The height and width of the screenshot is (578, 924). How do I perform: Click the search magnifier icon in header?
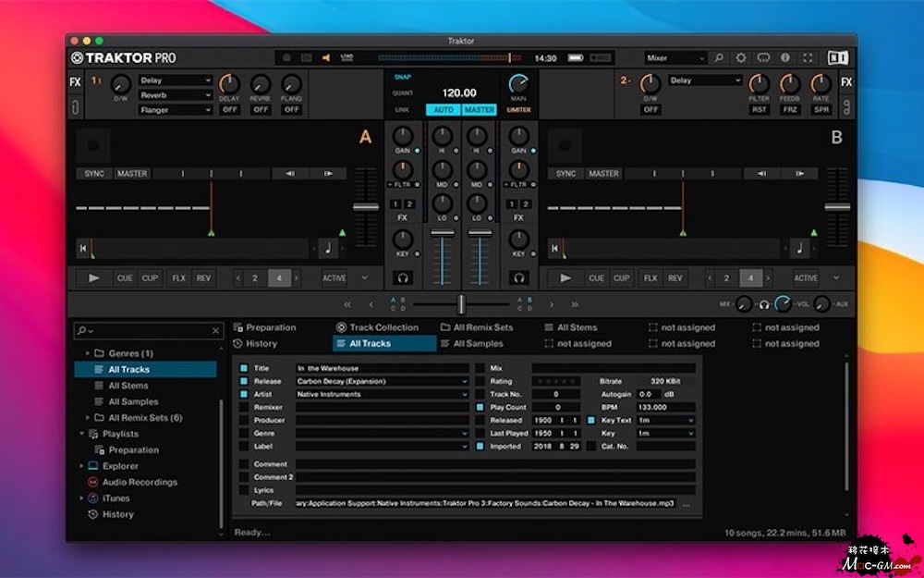pyautogui.click(x=719, y=57)
